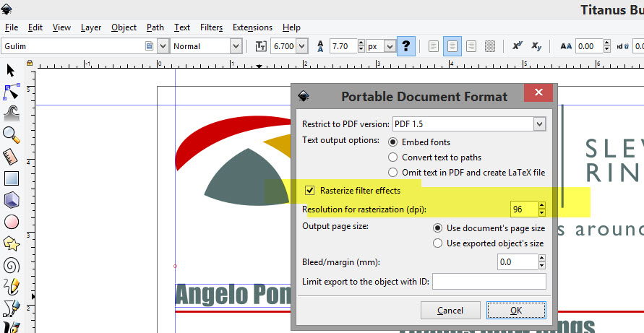Select the Rectangle tool
The width and height of the screenshot is (644, 333).
coord(11,178)
